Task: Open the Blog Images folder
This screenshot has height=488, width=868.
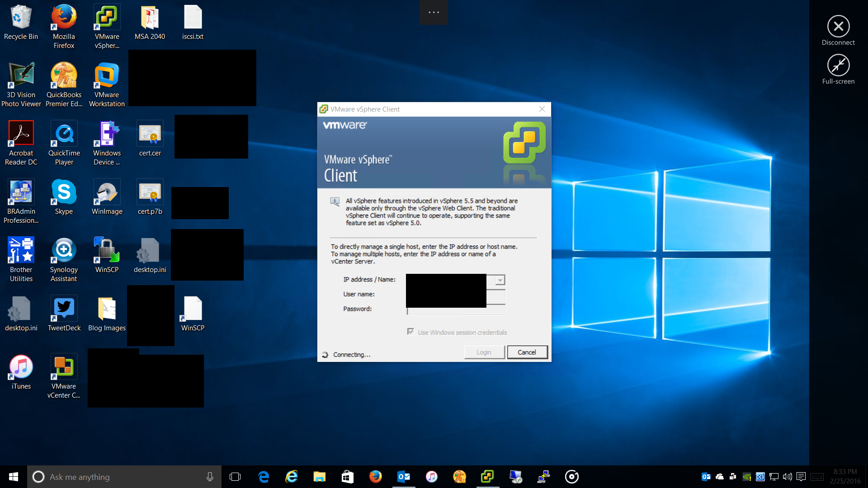Action: tap(107, 314)
